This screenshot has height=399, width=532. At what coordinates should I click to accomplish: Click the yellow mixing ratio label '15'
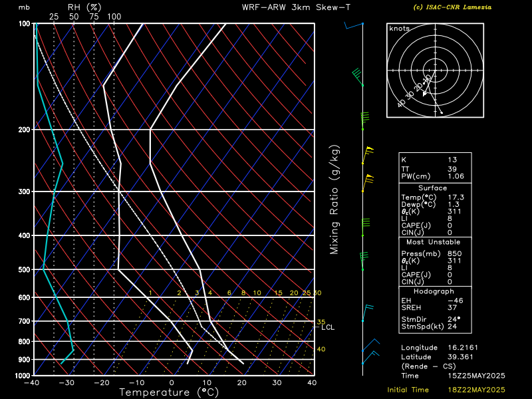point(278,293)
